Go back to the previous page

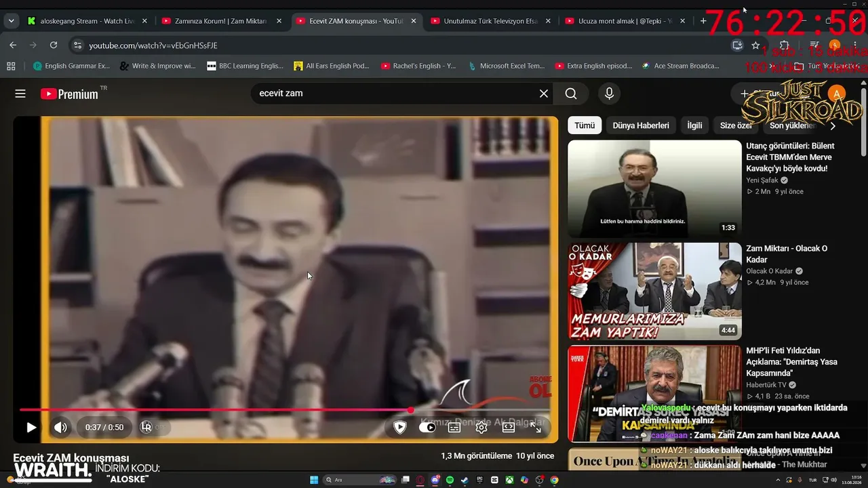(13, 45)
